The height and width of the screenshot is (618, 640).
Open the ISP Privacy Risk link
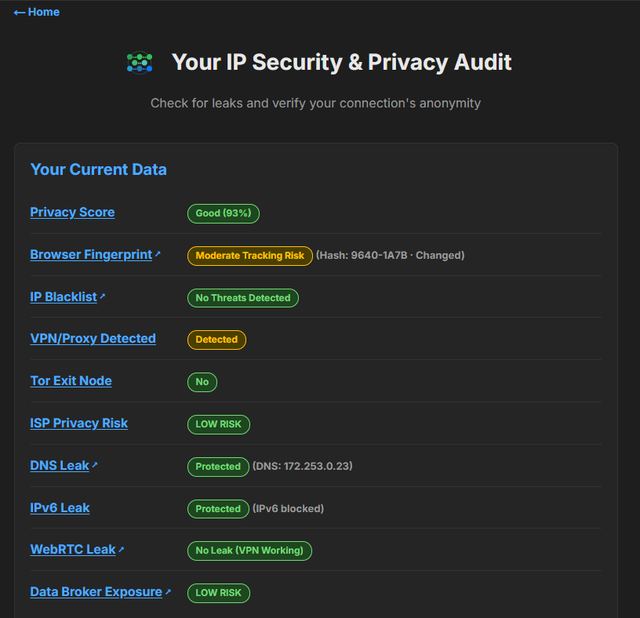79,423
